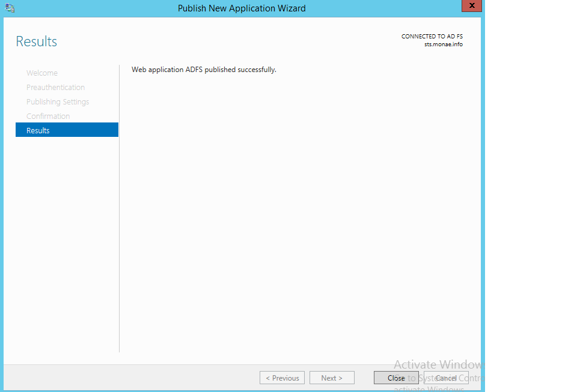Select the Welcome step in the sidebar

(42, 73)
